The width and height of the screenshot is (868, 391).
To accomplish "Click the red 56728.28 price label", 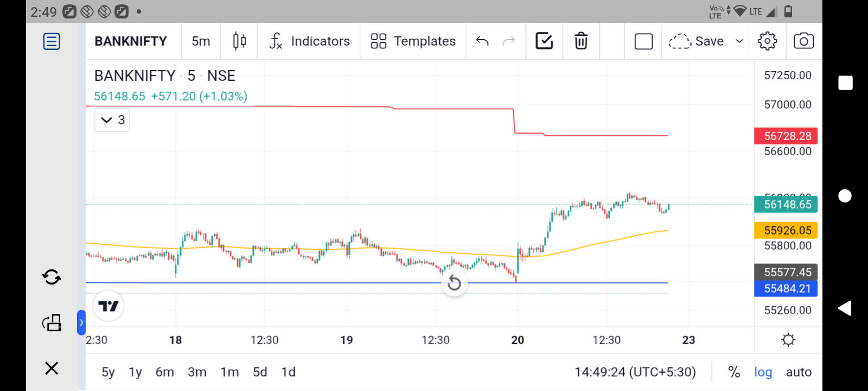I will 786,136.
